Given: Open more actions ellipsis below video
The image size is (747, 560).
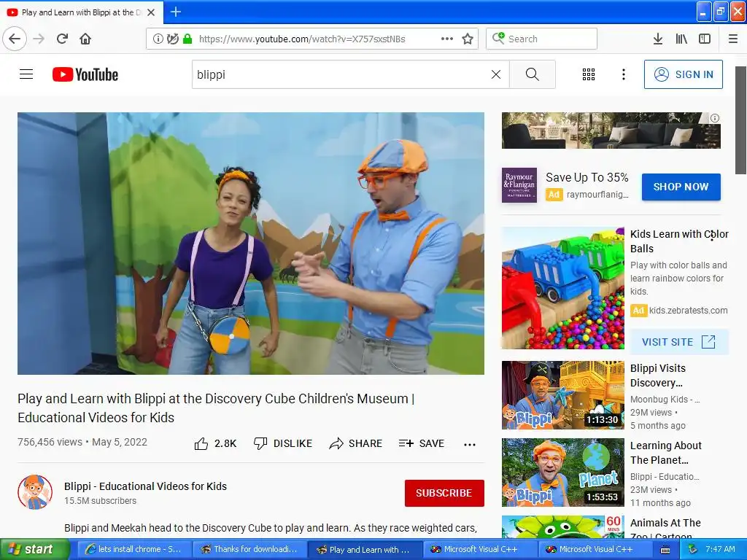Looking at the screenshot, I should pyautogui.click(x=470, y=444).
